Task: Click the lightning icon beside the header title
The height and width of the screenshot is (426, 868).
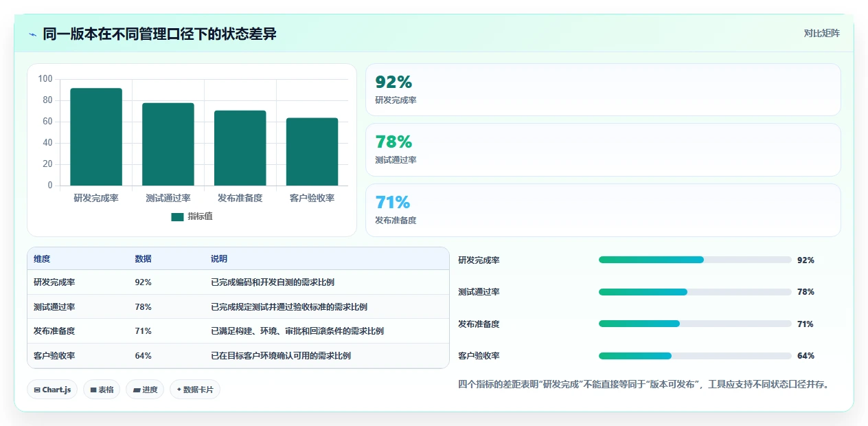Action: point(32,34)
